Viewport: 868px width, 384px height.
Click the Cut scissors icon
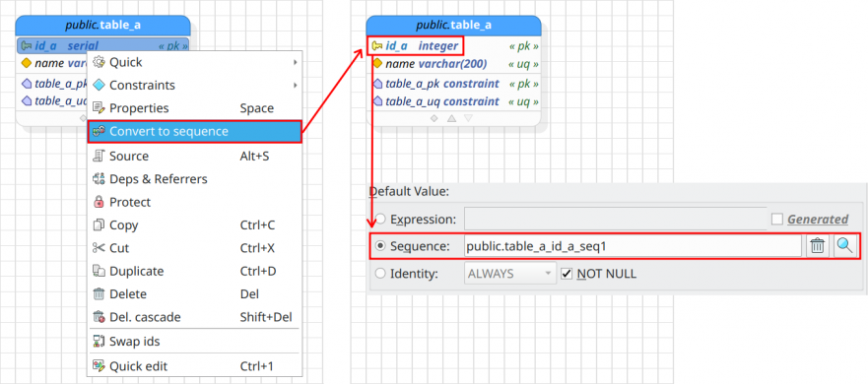pyautogui.click(x=99, y=248)
